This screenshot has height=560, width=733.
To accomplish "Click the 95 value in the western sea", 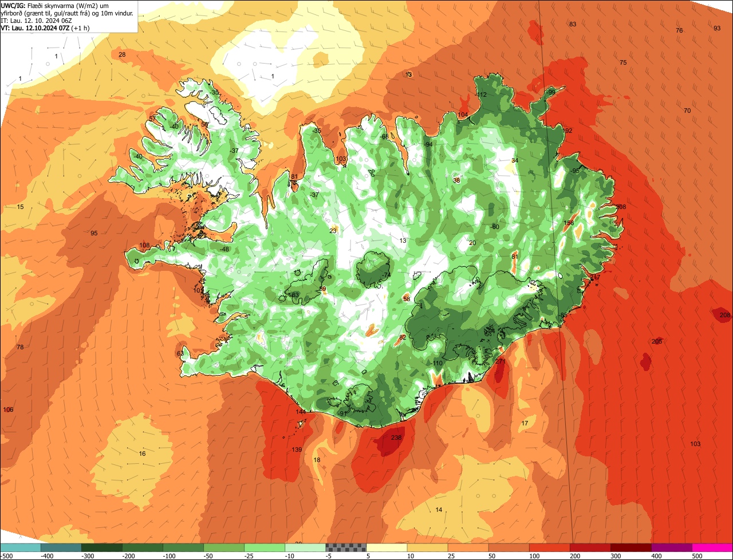I will [94, 234].
